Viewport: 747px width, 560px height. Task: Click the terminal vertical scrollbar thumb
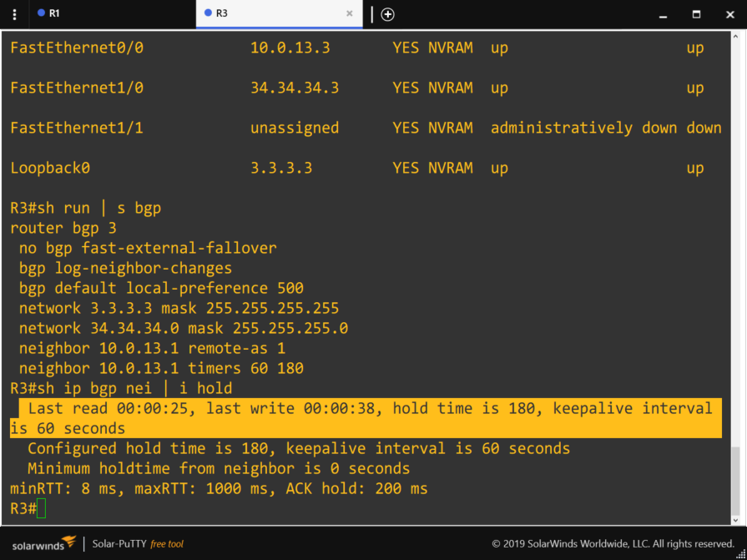point(735,482)
